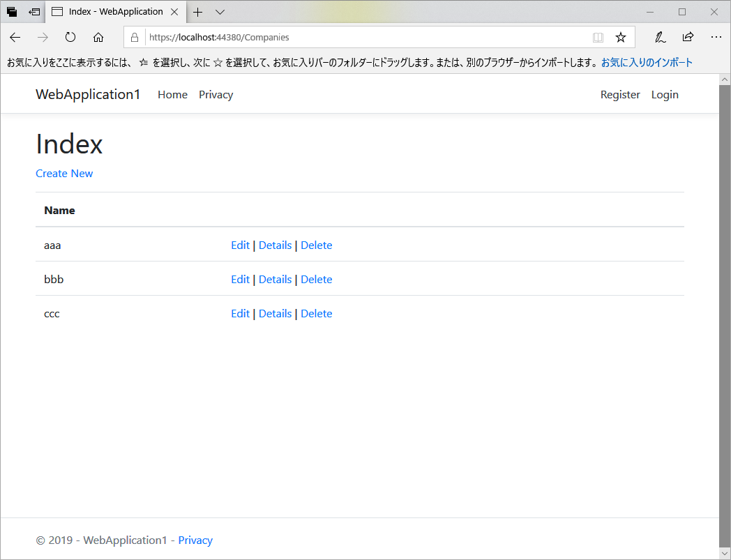Viewport: 731px width, 560px height.
Task: Open the WebApplication1 brand link
Action: pyautogui.click(x=88, y=95)
